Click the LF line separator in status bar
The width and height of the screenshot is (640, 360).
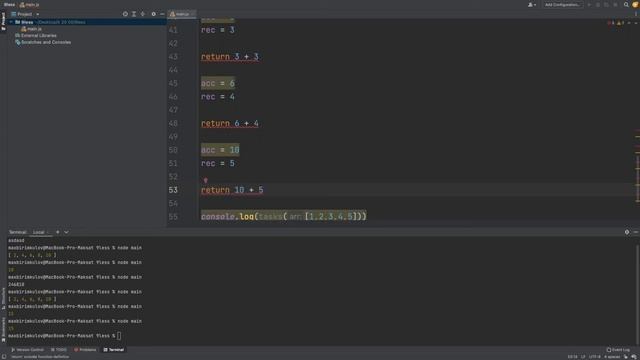(583, 356)
